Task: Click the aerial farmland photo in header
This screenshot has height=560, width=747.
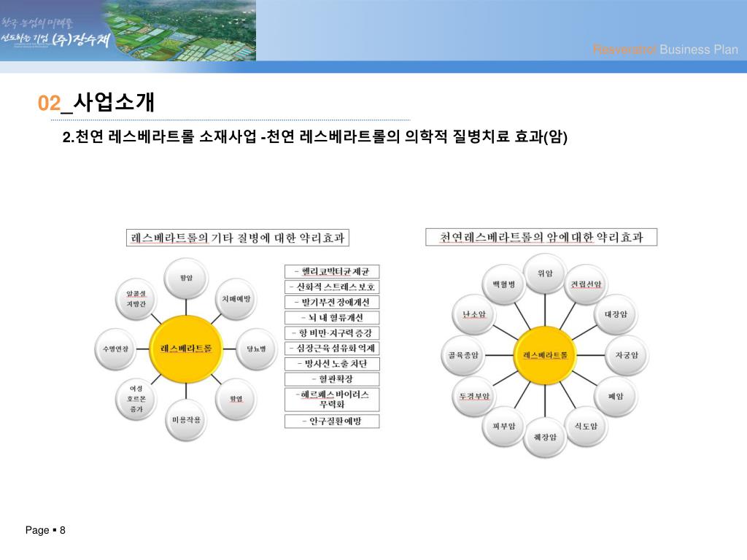Action: tap(180, 30)
